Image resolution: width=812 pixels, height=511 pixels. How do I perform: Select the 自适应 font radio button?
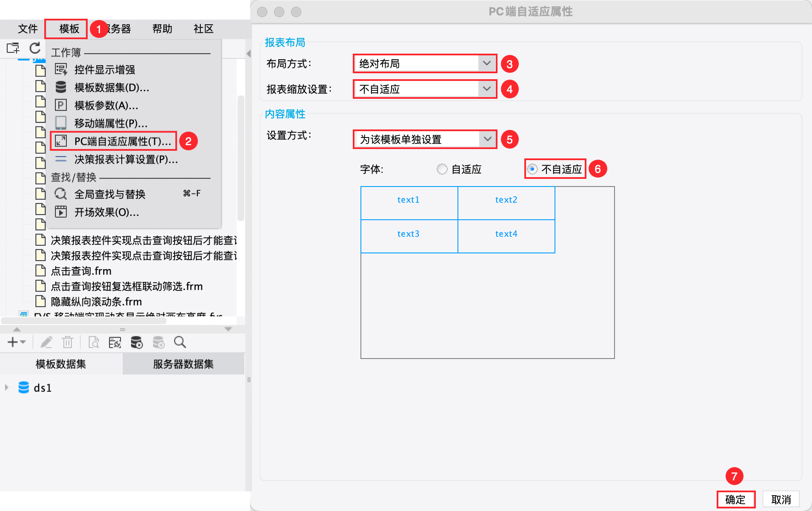(442, 169)
